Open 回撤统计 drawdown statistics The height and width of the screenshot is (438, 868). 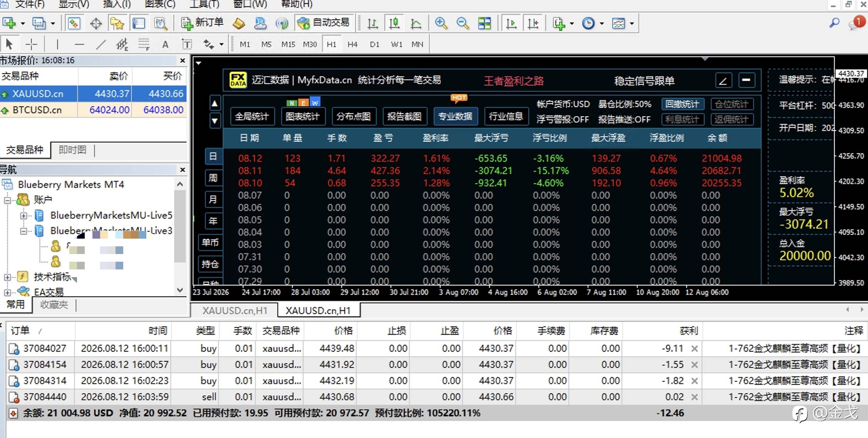[x=682, y=104]
